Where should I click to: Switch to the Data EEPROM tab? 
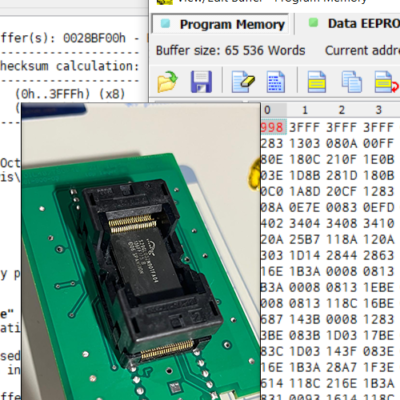click(351, 24)
